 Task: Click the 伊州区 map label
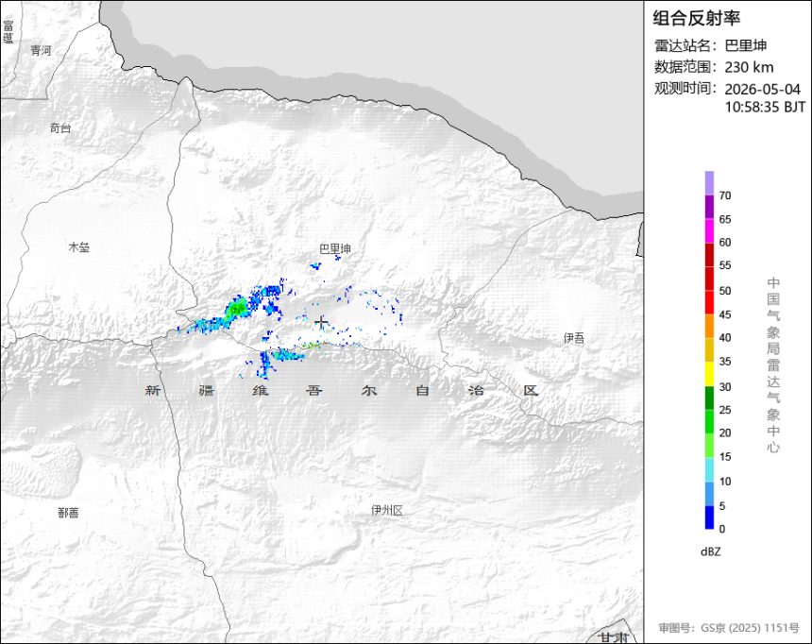tap(386, 510)
